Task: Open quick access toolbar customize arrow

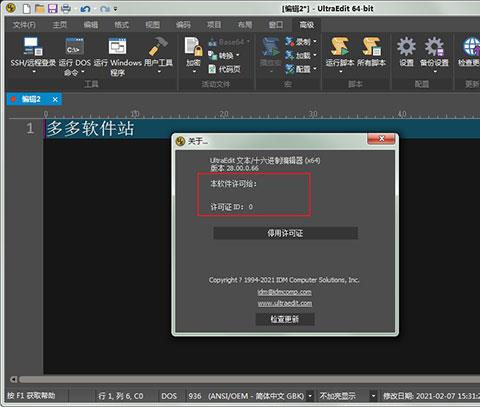Action: pos(116,9)
